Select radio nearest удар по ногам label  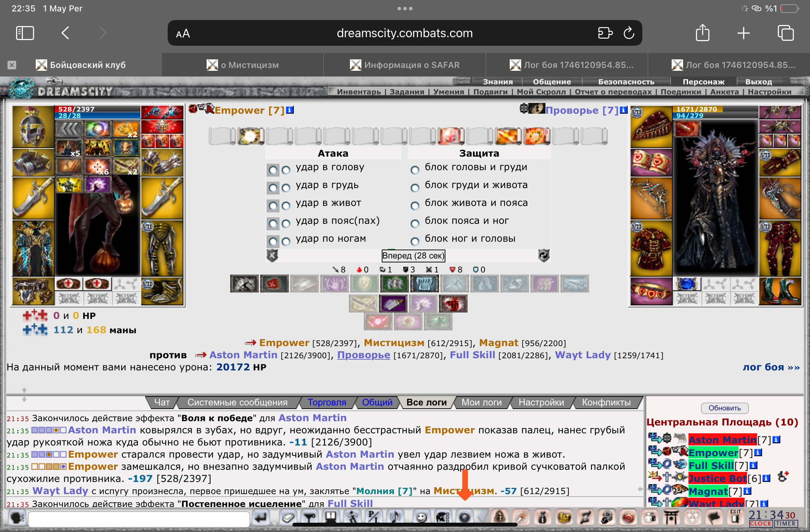286,241
